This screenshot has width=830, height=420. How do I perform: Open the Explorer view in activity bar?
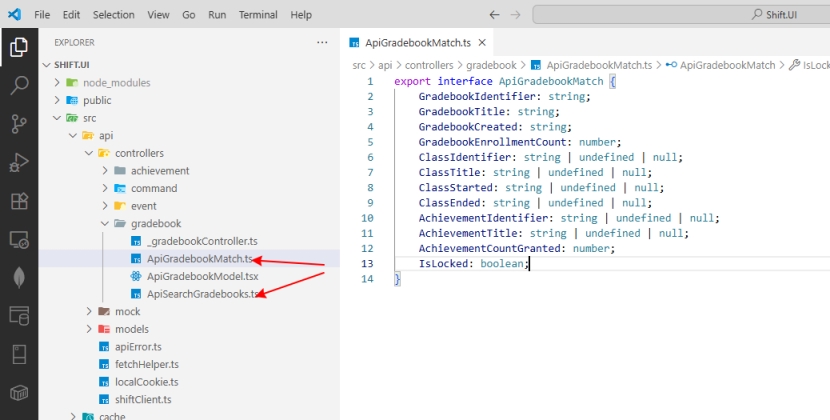[19, 47]
